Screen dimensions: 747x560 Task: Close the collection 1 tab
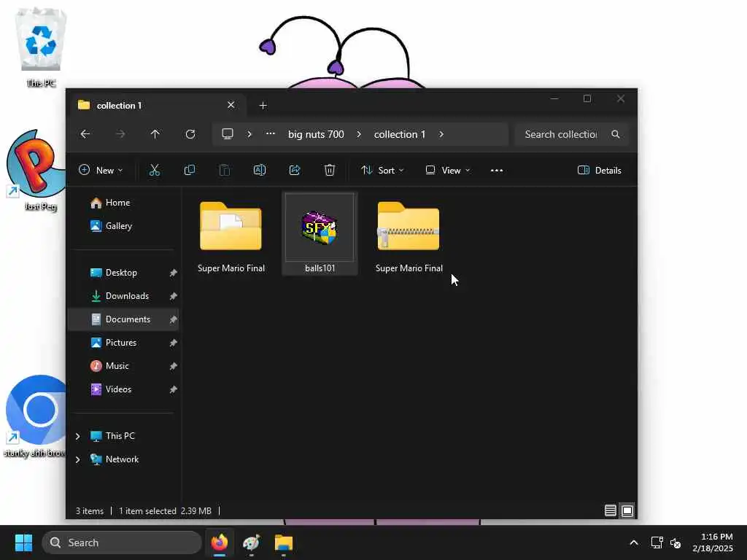(231, 105)
